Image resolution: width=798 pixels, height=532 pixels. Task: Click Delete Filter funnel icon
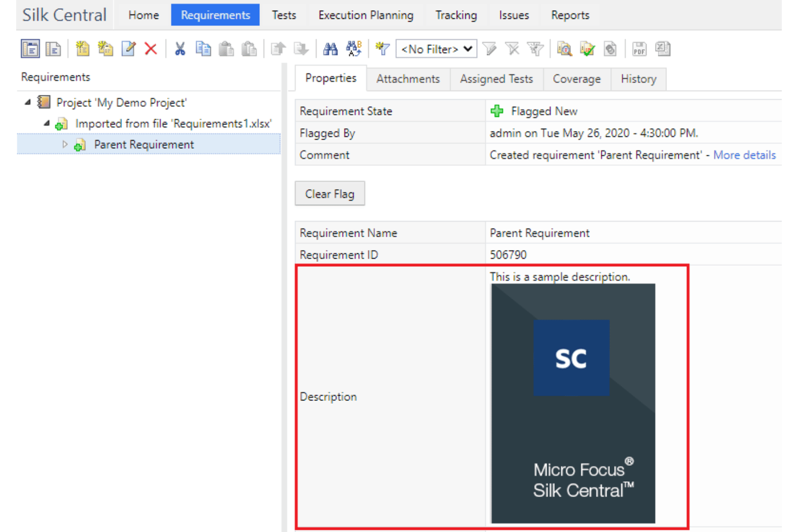tap(512, 49)
